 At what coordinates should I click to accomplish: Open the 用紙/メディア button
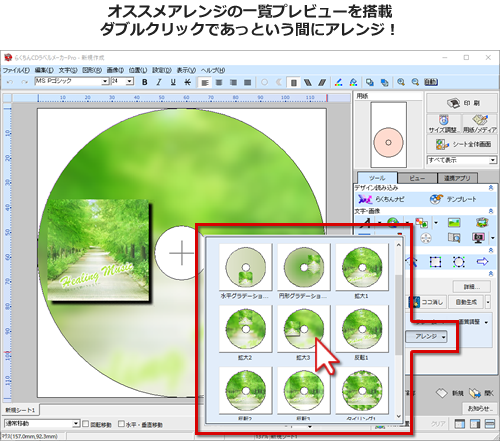coord(480,124)
